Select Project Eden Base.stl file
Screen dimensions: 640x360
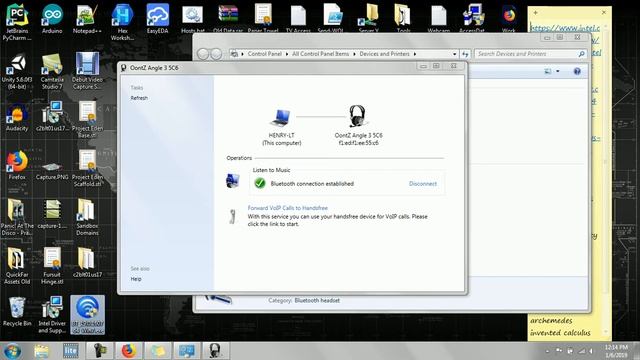point(87,120)
